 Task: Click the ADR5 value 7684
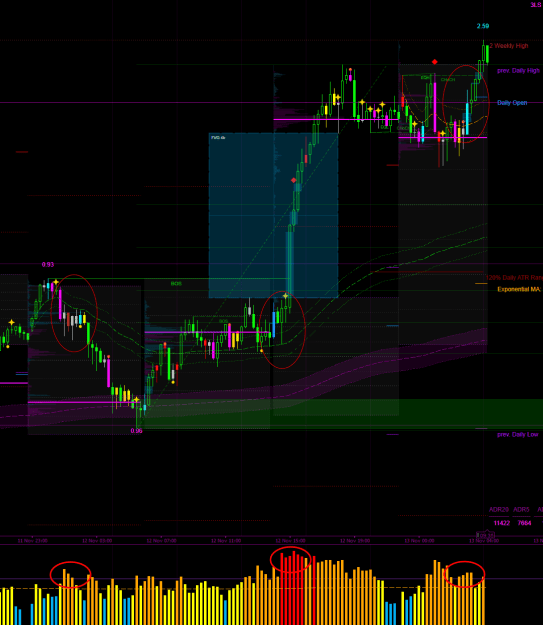click(524, 523)
